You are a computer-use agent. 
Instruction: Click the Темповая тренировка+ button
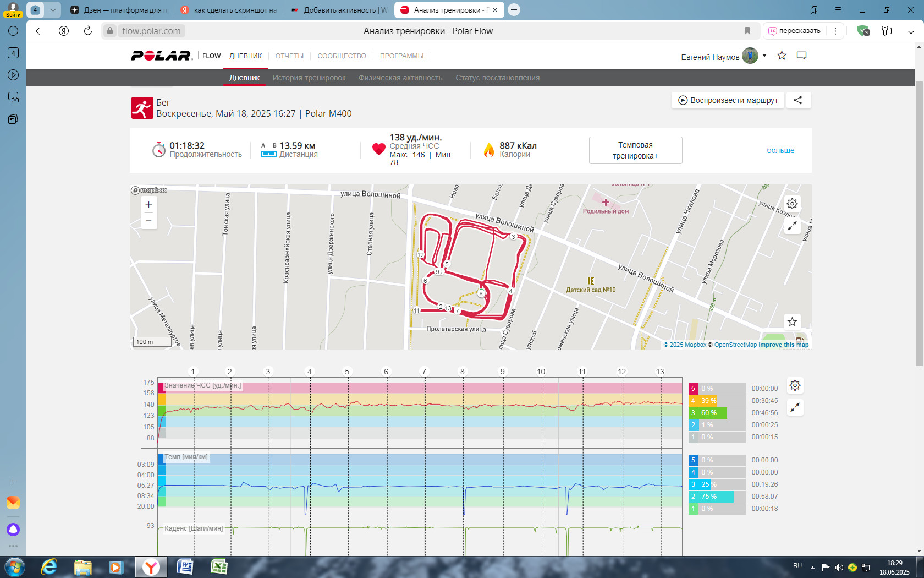tap(635, 150)
